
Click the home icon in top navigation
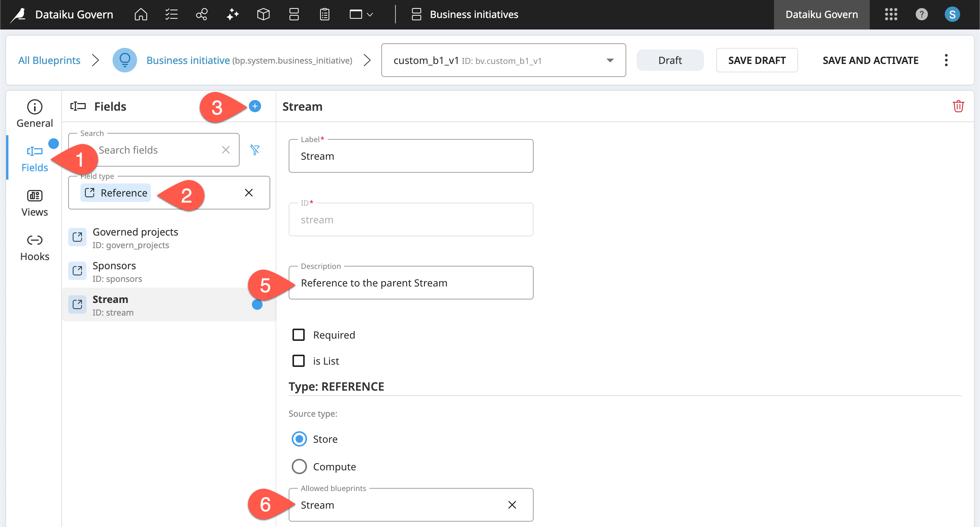point(141,15)
